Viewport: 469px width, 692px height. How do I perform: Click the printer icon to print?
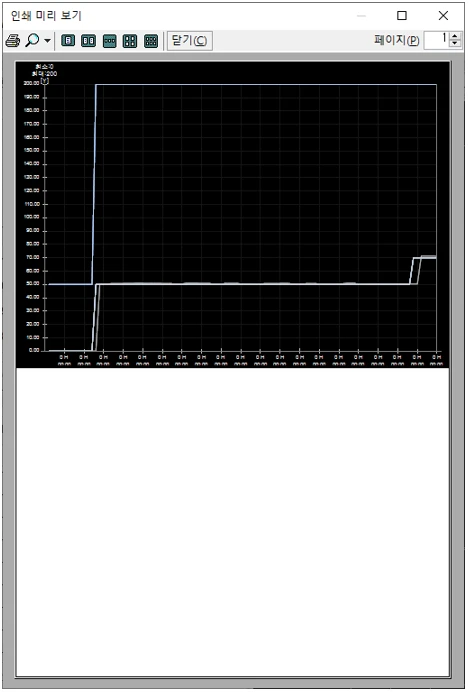pos(12,41)
